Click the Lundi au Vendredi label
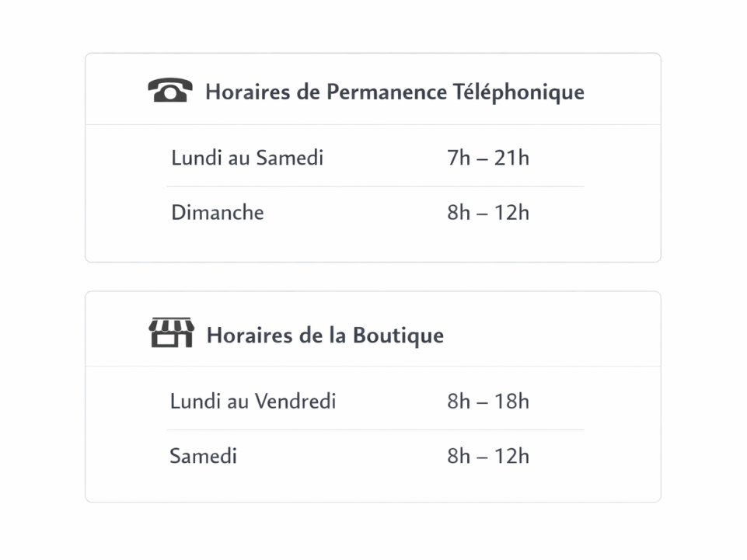Image resolution: width=747 pixels, height=560 pixels. [x=253, y=402]
